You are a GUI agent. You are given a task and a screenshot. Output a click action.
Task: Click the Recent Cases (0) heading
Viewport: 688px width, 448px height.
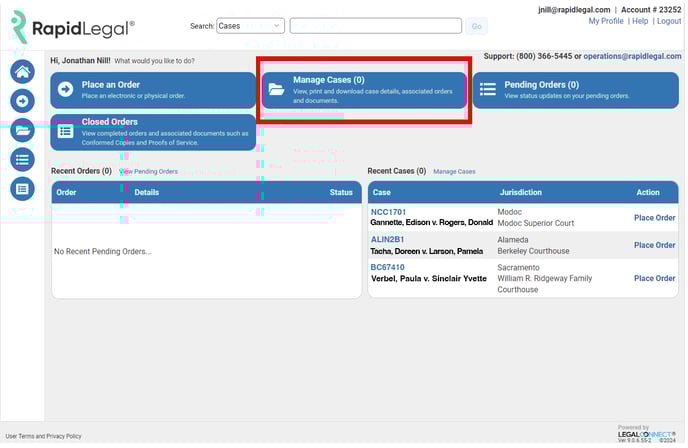click(x=397, y=171)
